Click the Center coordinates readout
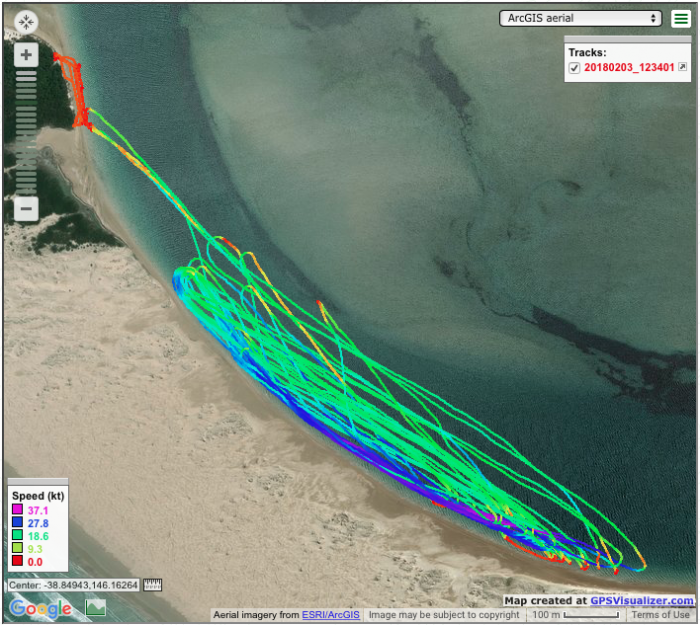This screenshot has height=625, width=700. (x=73, y=585)
